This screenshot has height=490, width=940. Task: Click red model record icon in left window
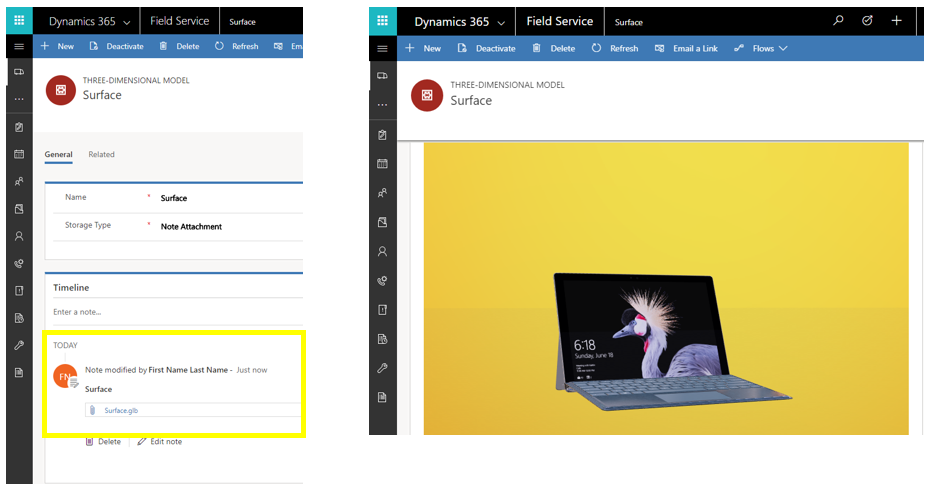61,90
